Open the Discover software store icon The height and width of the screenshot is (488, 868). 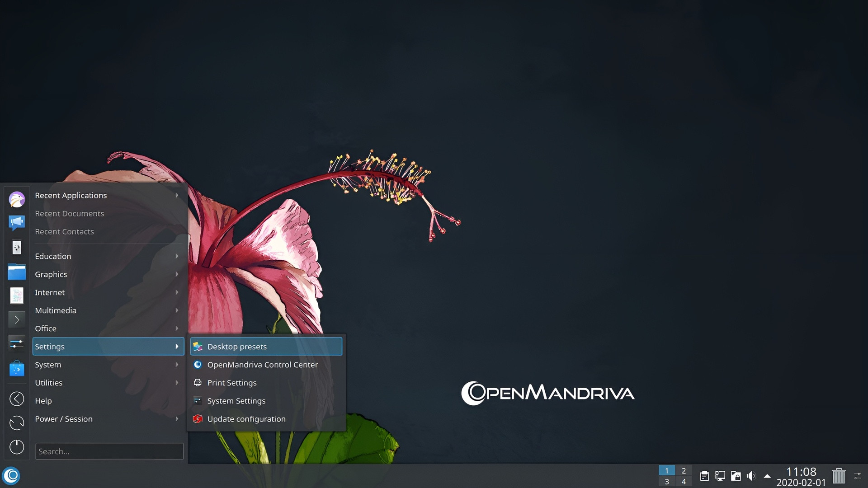coord(17,368)
